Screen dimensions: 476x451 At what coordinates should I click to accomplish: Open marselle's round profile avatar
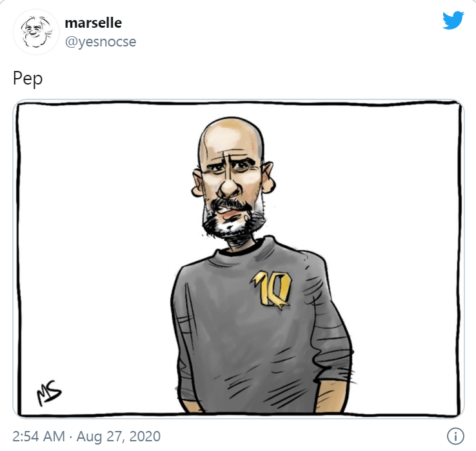36,32
